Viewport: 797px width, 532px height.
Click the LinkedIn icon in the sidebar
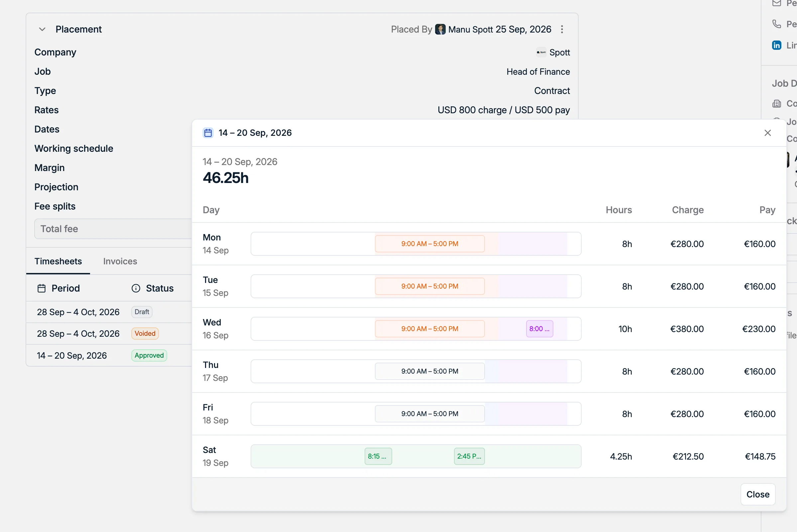[x=777, y=45]
